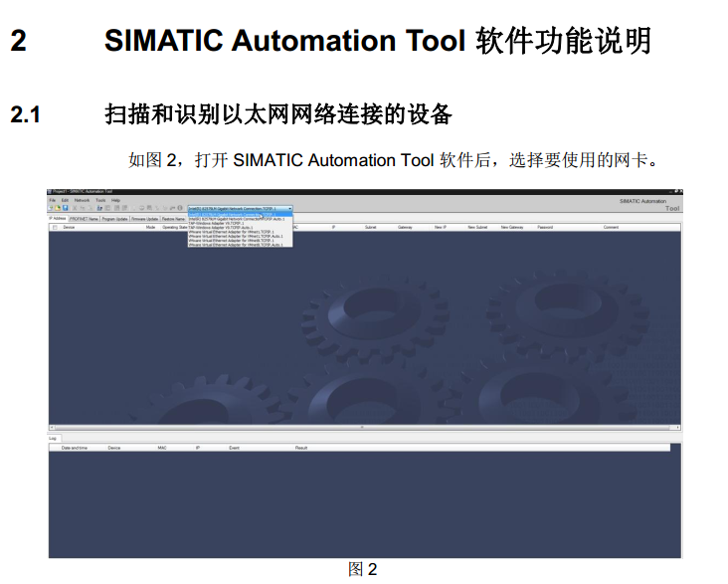Select the Log tab
Viewport: 728px width, 584px height.
tap(53, 438)
